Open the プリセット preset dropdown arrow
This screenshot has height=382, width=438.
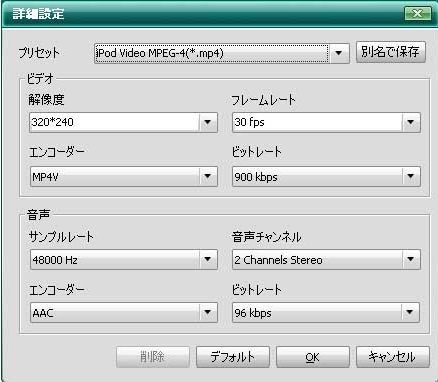(339, 53)
